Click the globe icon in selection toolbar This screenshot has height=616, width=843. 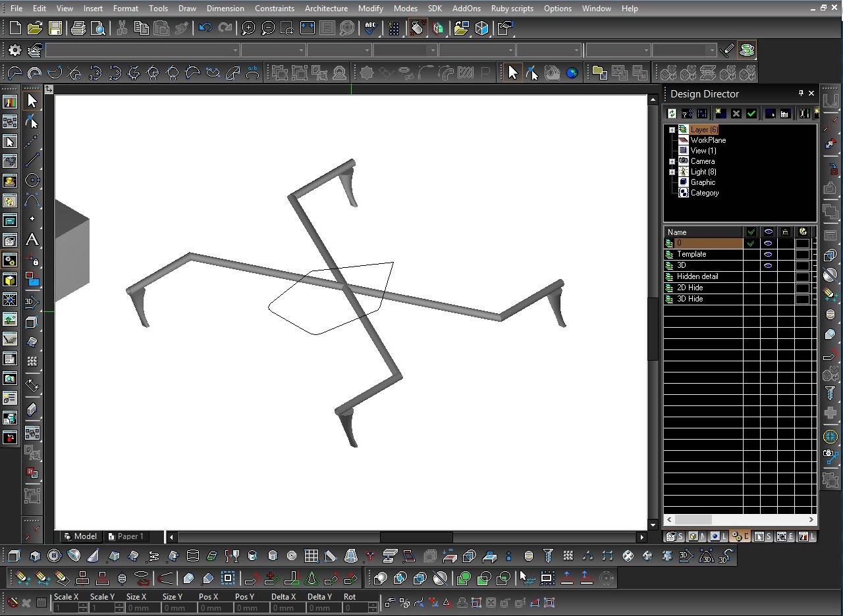(x=572, y=73)
